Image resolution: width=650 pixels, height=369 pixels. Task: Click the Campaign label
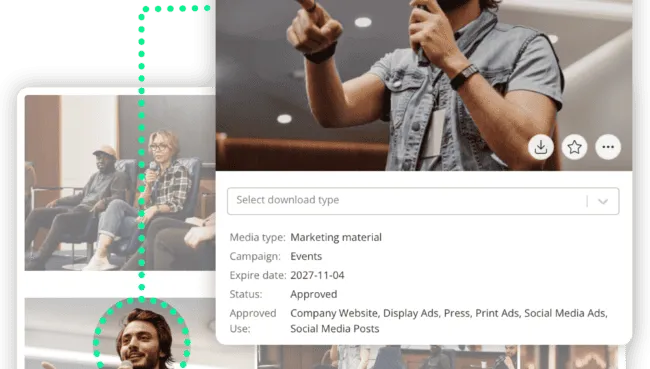point(255,256)
